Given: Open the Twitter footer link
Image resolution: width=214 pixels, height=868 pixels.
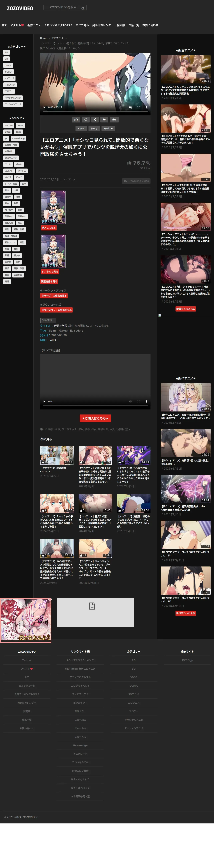Looking at the screenshot, I should coord(26,660).
